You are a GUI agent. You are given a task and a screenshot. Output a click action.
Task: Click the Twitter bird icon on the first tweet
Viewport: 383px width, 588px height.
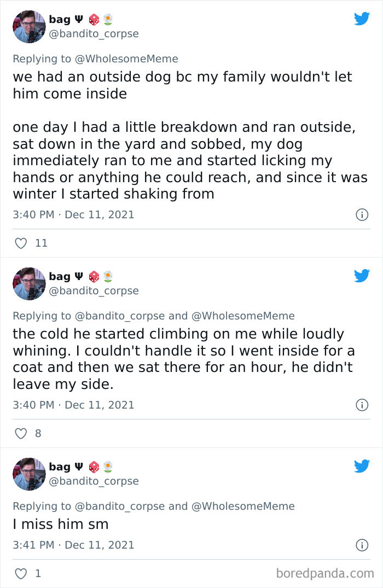pos(362,18)
